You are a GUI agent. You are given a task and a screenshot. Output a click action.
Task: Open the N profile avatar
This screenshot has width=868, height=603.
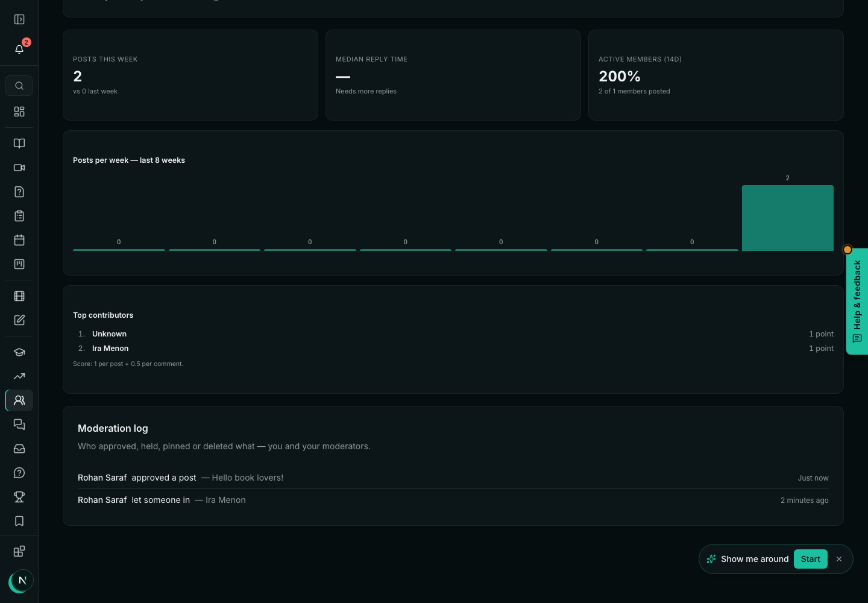click(x=22, y=581)
